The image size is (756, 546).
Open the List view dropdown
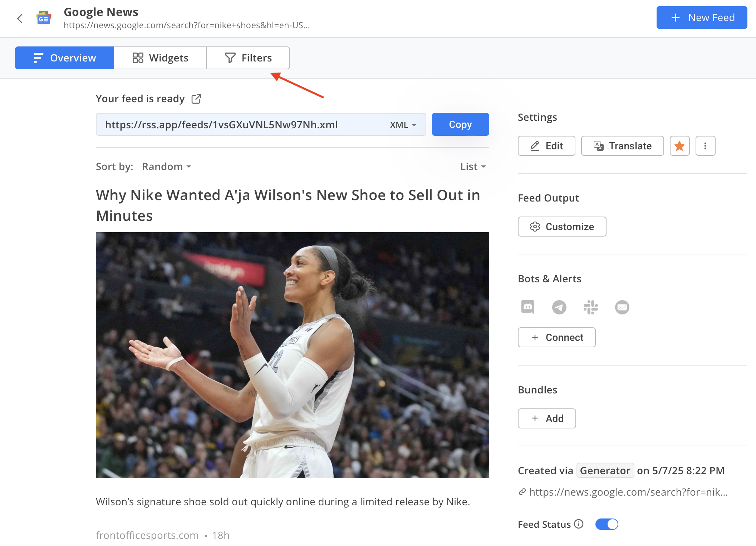point(473,167)
